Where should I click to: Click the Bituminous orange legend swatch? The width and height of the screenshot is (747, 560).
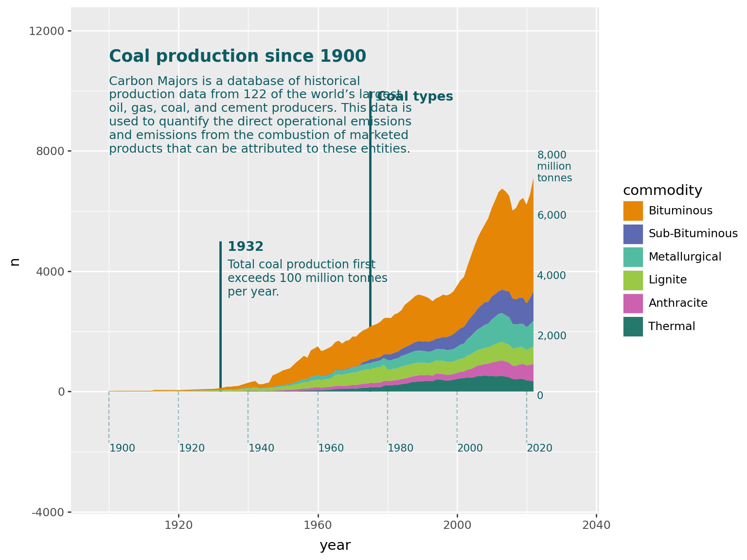tap(633, 211)
